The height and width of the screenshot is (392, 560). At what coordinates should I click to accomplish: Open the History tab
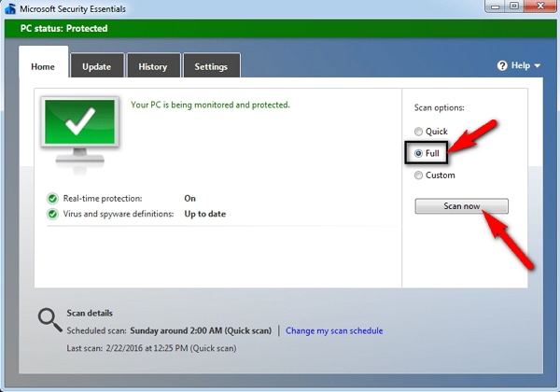point(153,65)
